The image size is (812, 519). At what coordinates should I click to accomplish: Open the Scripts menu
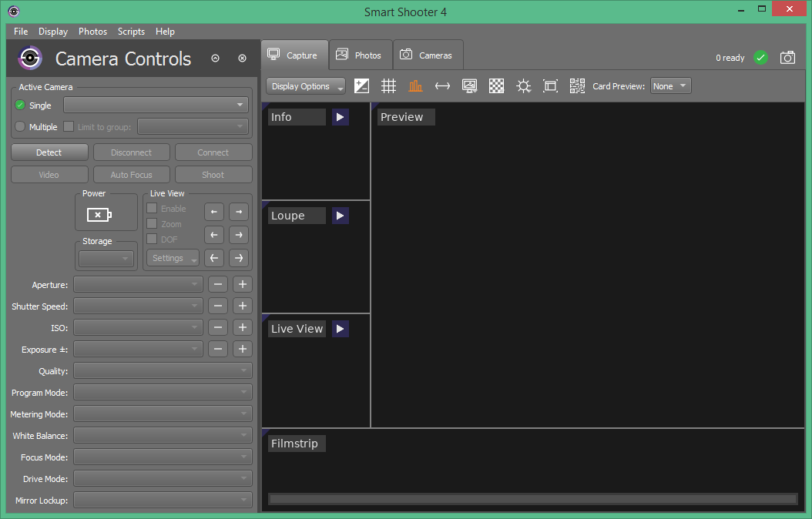[x=131, y=32]
